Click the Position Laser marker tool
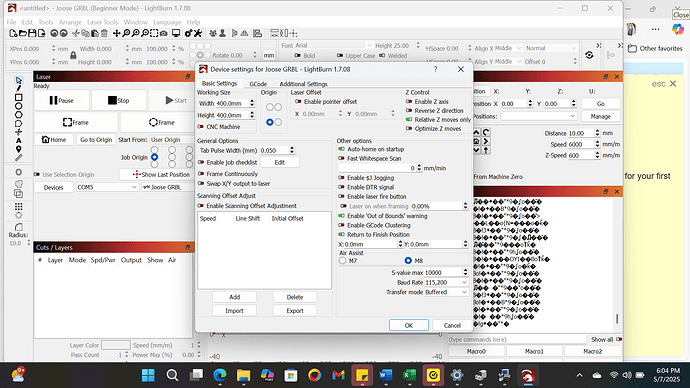 [18, 149]
